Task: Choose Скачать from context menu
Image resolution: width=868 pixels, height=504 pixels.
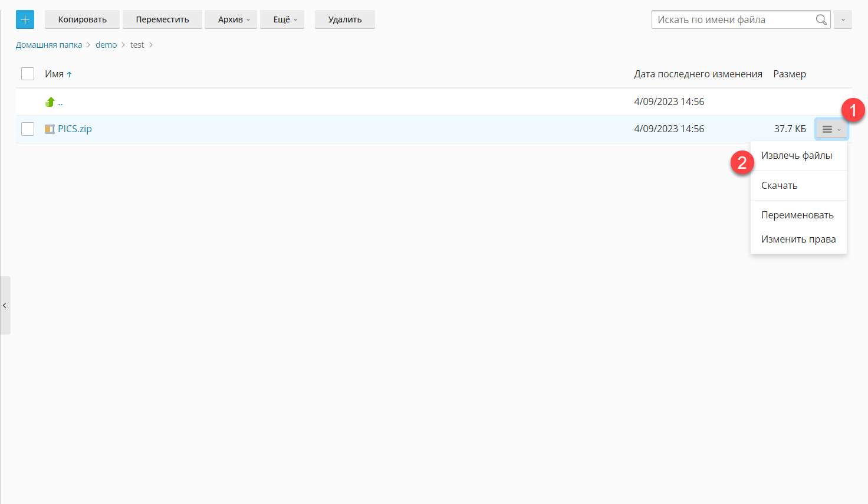Action: [x=779, y=185]
